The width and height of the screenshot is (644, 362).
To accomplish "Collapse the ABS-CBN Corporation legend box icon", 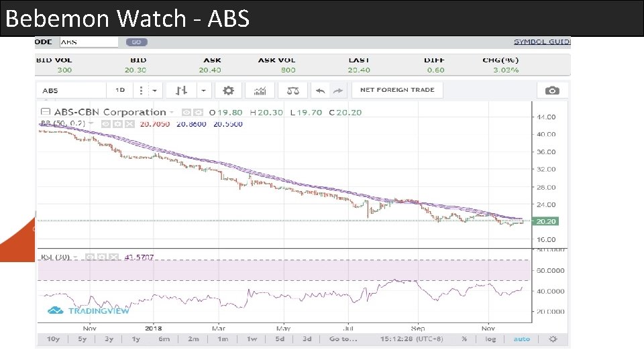I will pos(45,112).
